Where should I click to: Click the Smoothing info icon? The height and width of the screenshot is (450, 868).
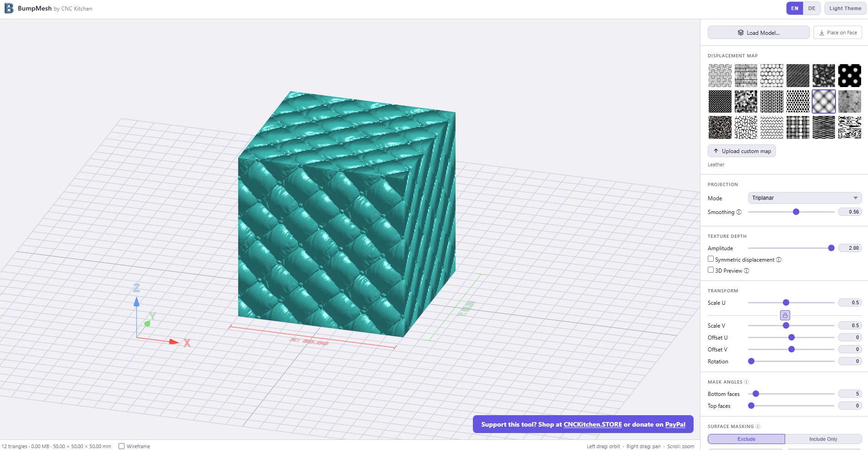coord(738,212)
